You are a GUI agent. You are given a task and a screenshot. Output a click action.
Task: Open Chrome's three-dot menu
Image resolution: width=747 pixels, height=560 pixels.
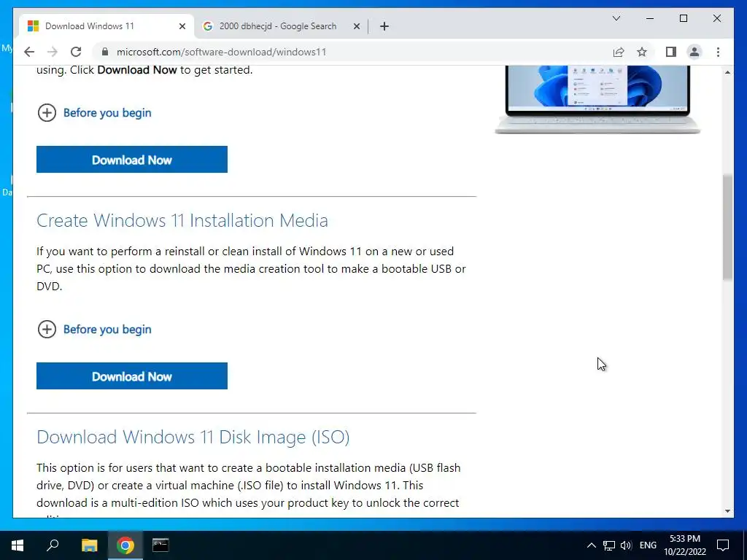(x=718, y=52)
